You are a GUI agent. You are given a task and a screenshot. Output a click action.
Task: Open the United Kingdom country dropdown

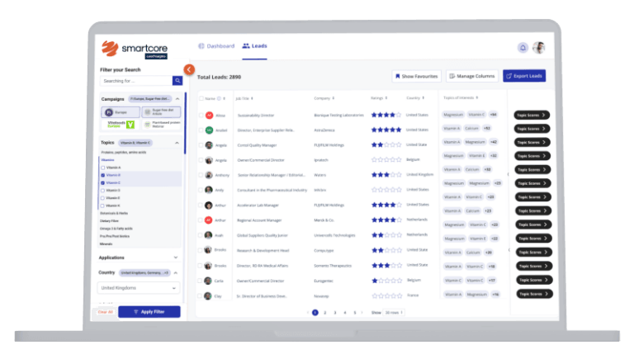(138, 288)
